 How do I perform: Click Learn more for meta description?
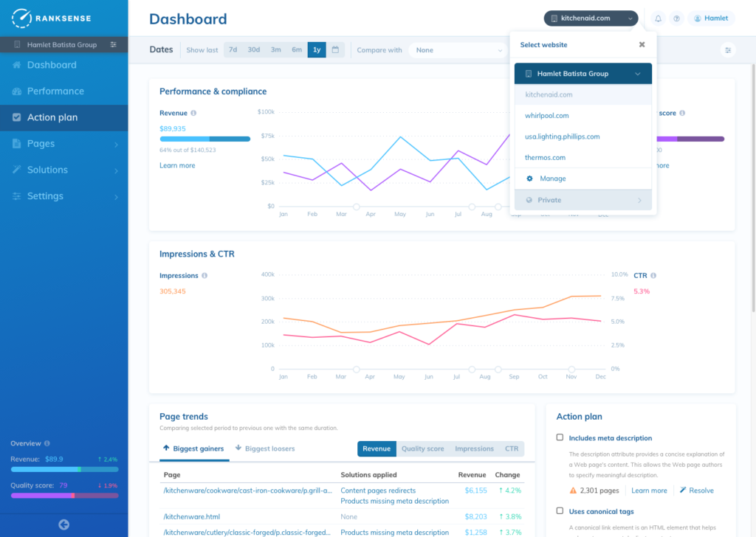(x=649, y=491)
